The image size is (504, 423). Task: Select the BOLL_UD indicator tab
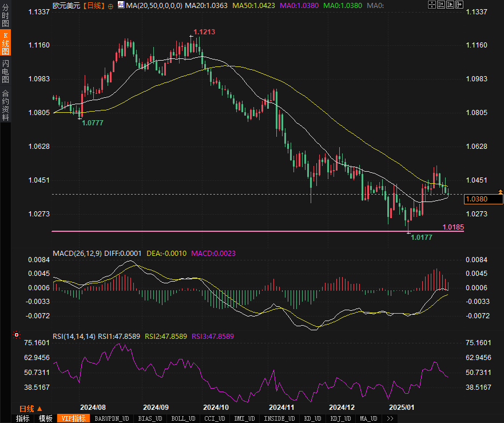(182, 418)
